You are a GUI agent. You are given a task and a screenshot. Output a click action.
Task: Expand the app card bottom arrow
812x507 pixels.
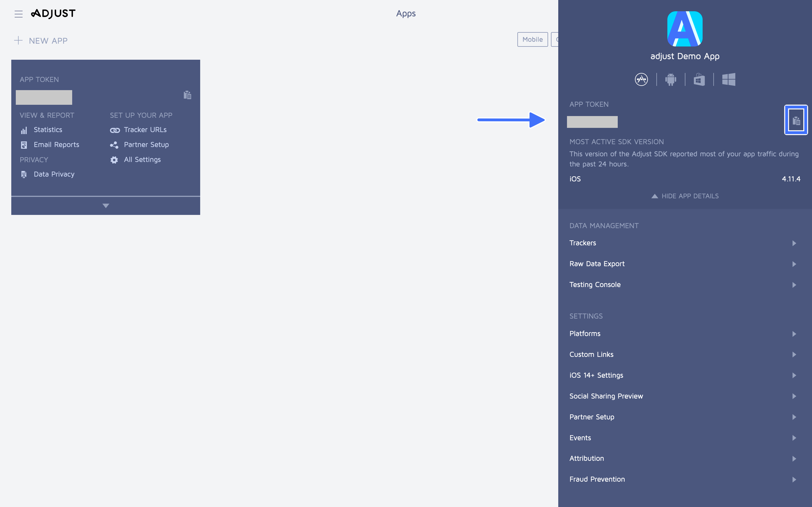coord(106,206)
